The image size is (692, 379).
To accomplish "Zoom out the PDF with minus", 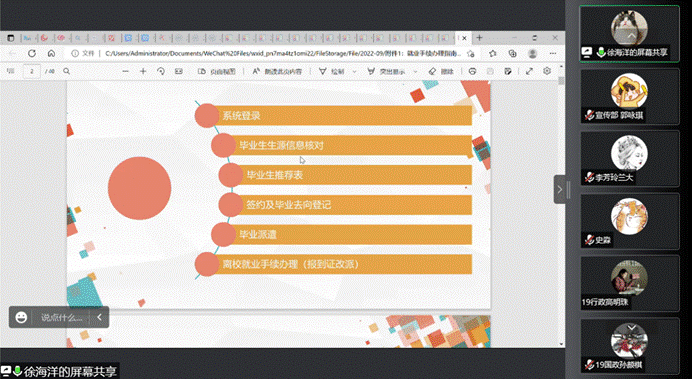I will click(126, 71).
